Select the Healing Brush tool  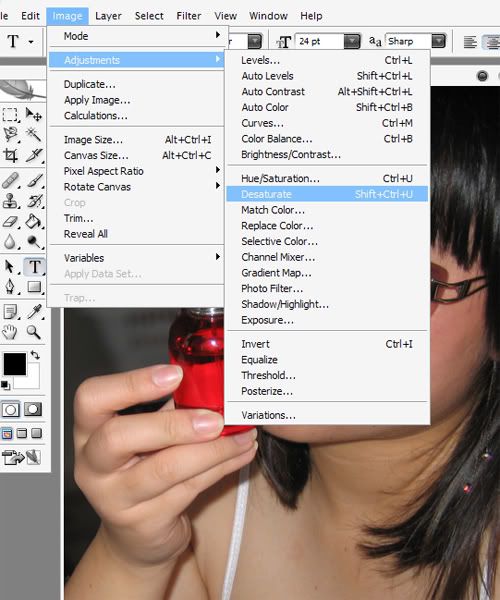(x=10, y=180)
